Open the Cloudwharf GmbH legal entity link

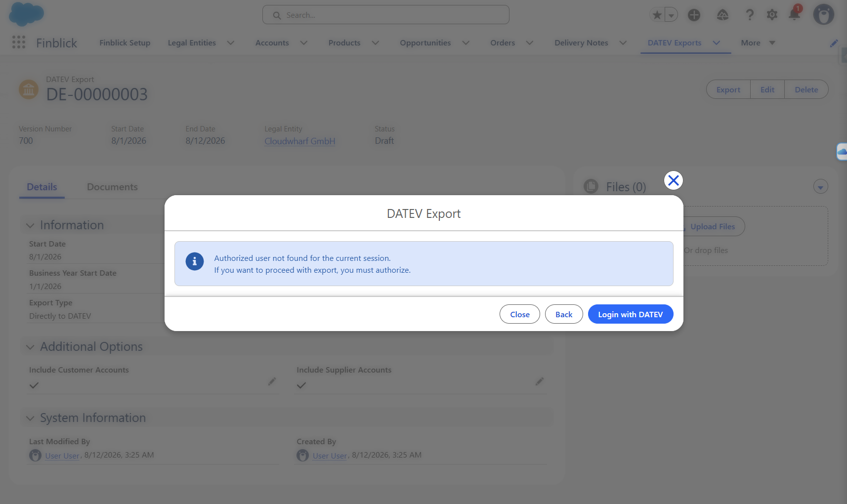pos(300,141)
